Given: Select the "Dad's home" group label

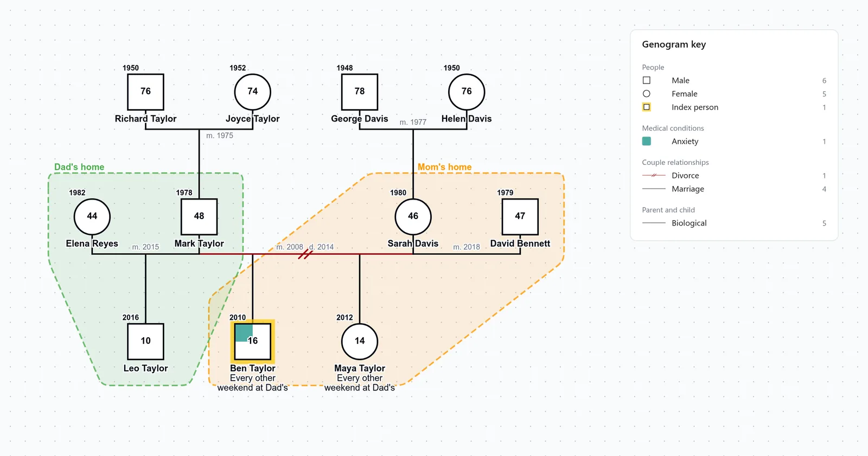Looking at the screenshot, I should click(79, 167).
